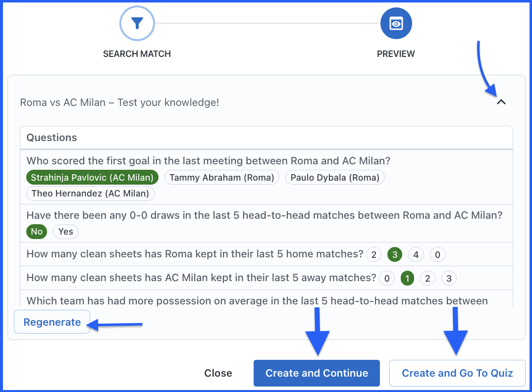Click the Search Match funnel step icon
This screenshot has height=392, width=532.
[x=137, y=23]
